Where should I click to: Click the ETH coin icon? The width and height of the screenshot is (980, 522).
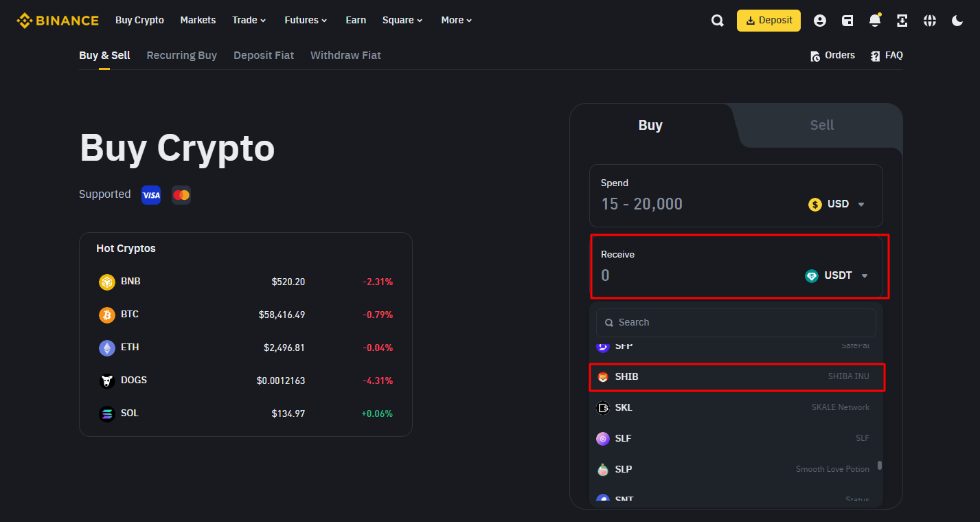(x=107, y=348)
